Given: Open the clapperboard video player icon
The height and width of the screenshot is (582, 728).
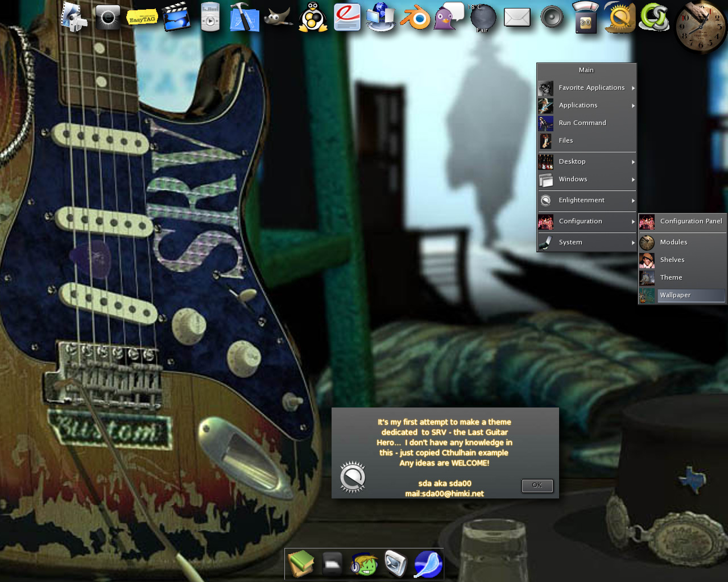Looking at the screenshot, I should (x=176, y=17).
